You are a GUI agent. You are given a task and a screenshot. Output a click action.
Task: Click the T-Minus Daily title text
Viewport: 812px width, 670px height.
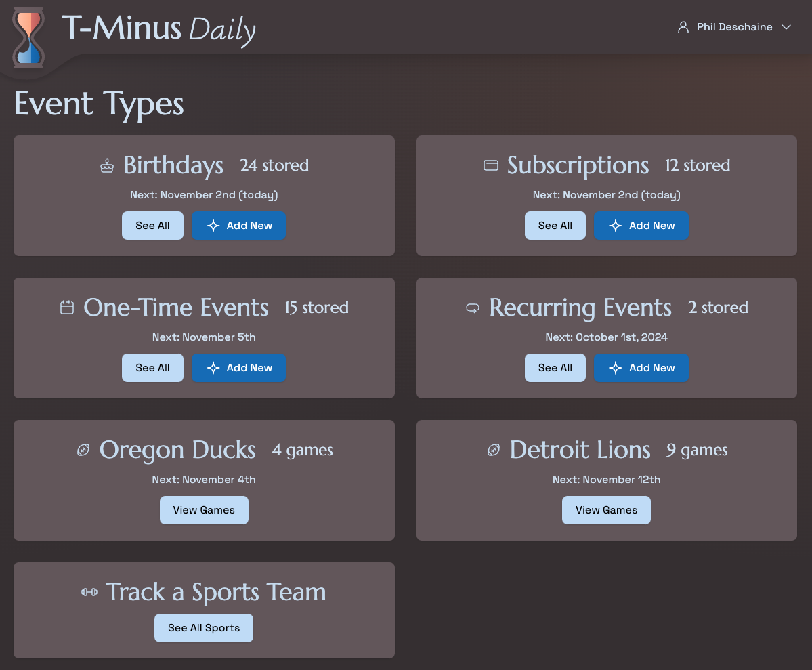(x=158, y=30)
